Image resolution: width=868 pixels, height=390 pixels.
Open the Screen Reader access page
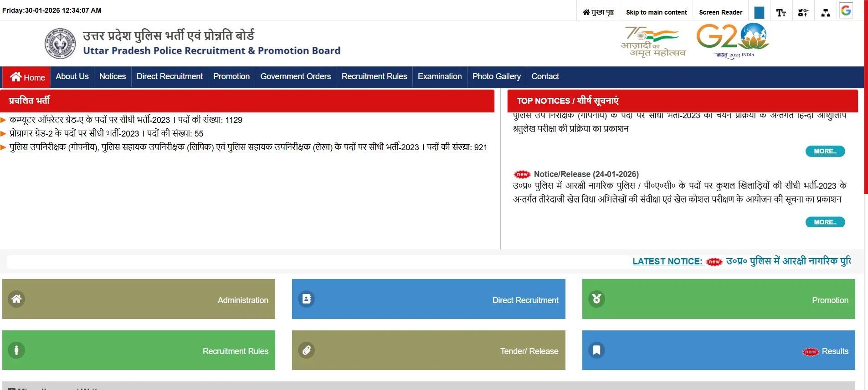[720, 12]
